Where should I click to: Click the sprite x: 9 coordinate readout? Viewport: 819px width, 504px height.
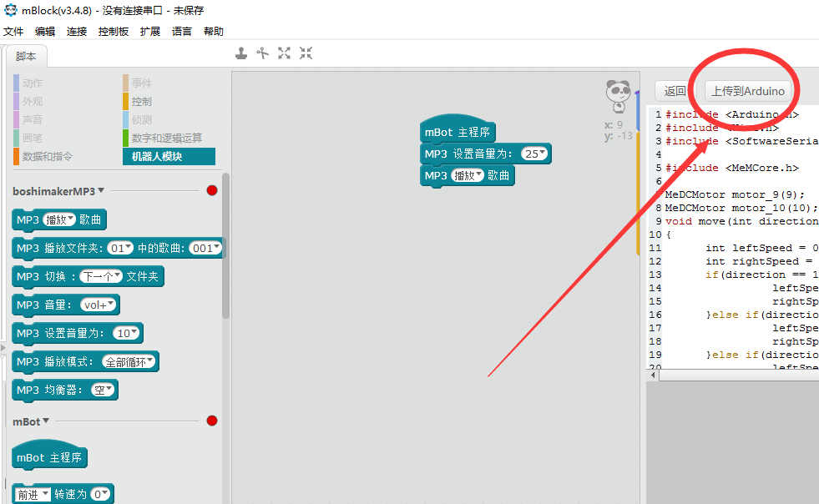point(614,125)
